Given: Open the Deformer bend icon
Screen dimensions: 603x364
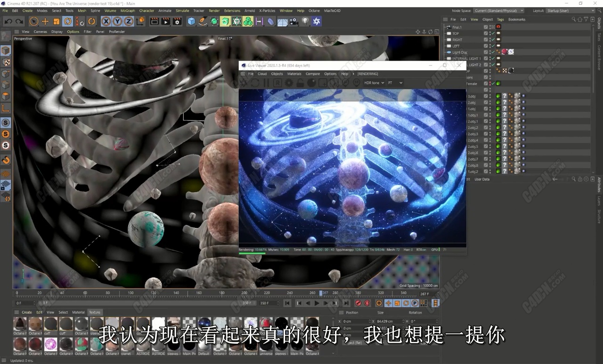Looking at the screenshot, I should [271, 21].
